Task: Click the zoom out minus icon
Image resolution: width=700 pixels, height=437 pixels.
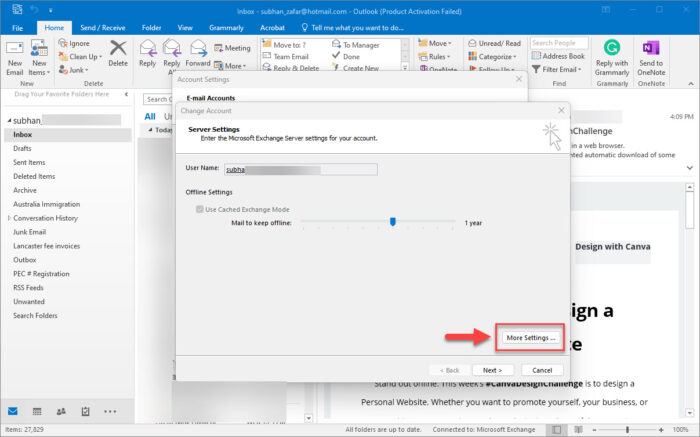Action: [595, 429]
